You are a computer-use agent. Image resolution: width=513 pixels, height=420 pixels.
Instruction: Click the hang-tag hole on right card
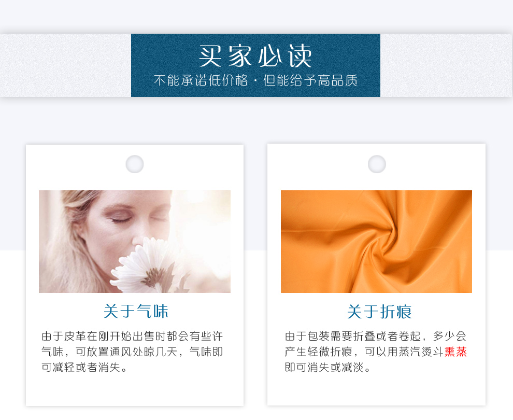pos(377,164)
